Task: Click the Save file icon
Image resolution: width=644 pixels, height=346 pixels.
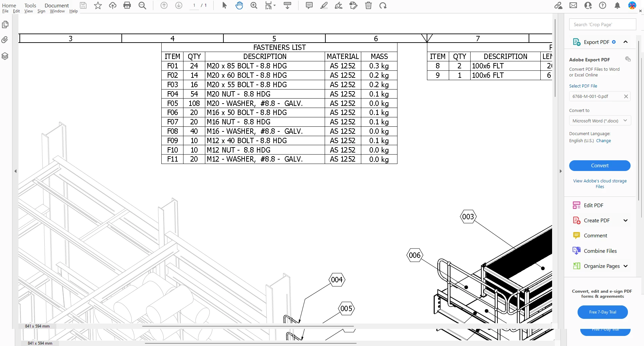Action: [83, 5]
